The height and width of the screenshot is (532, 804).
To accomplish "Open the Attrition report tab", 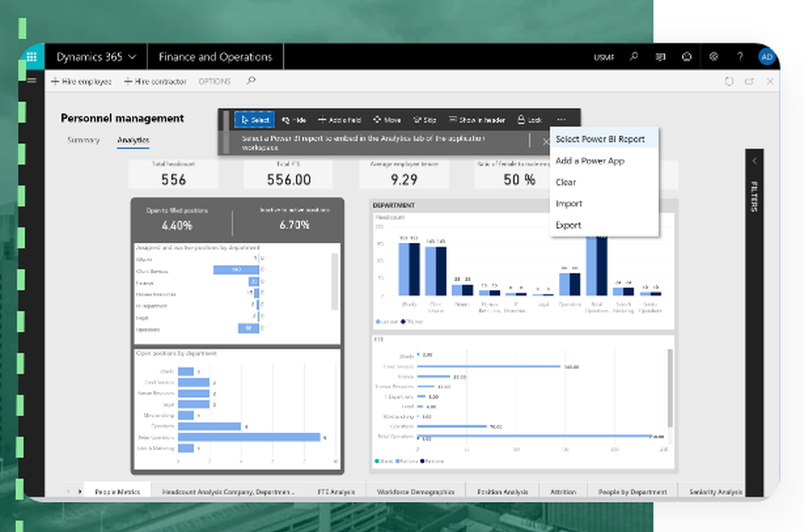I will [563, 492].
